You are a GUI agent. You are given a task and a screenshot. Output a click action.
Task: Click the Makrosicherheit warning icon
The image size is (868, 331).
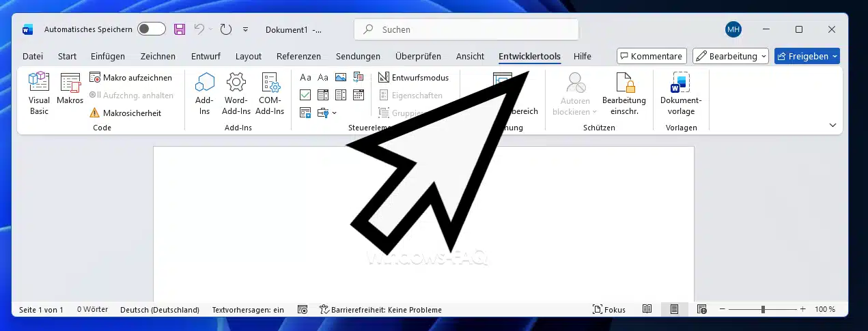click(94, 113)
